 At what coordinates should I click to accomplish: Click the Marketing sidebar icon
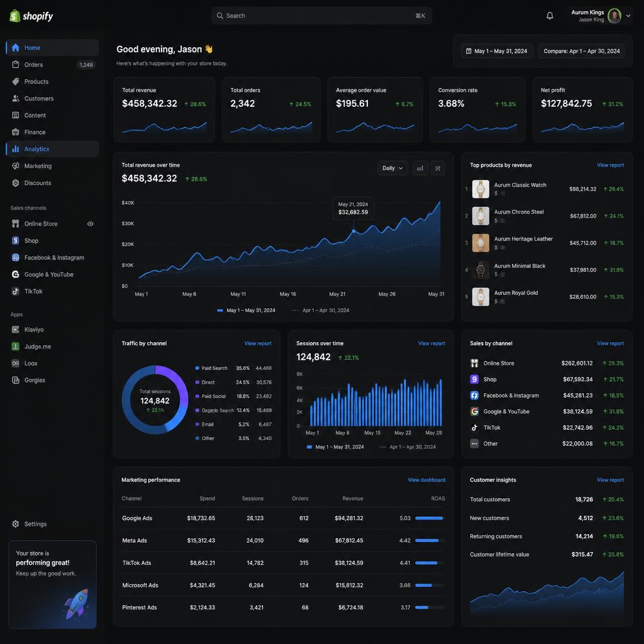[x=16, y=166]
